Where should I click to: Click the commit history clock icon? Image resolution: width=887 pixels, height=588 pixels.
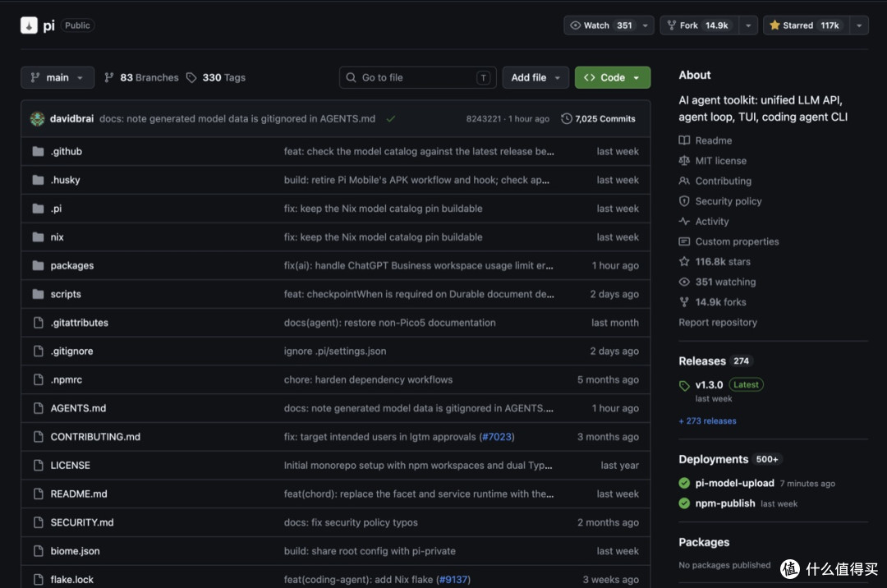[x=566, y=119]
